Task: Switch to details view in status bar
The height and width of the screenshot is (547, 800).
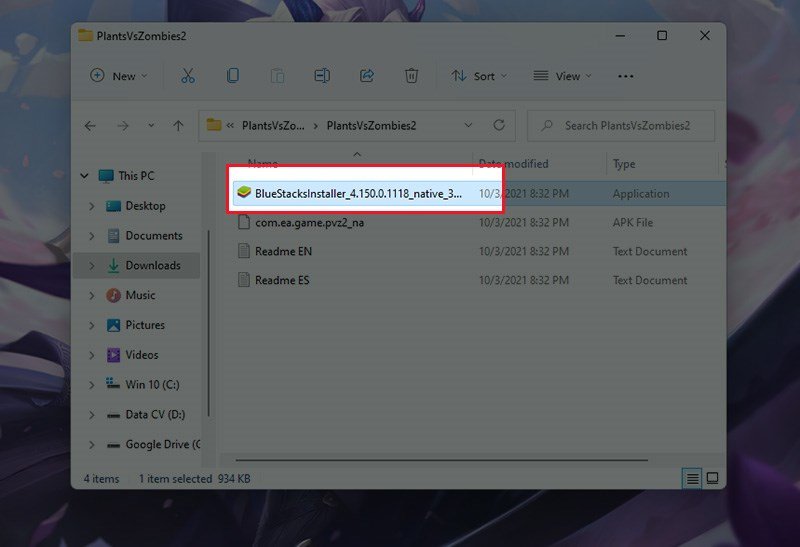Action: 692,479
